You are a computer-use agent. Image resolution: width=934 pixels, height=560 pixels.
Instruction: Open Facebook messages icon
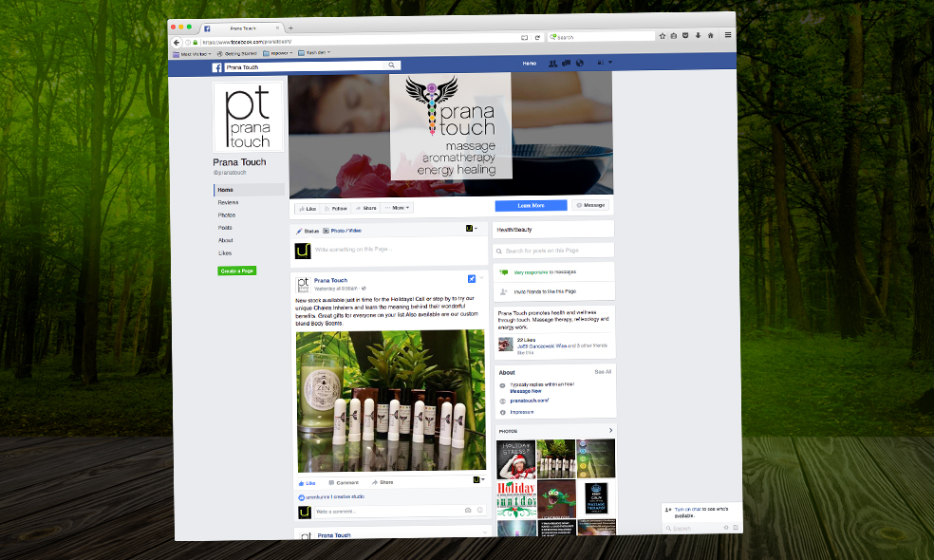point(566,64)
